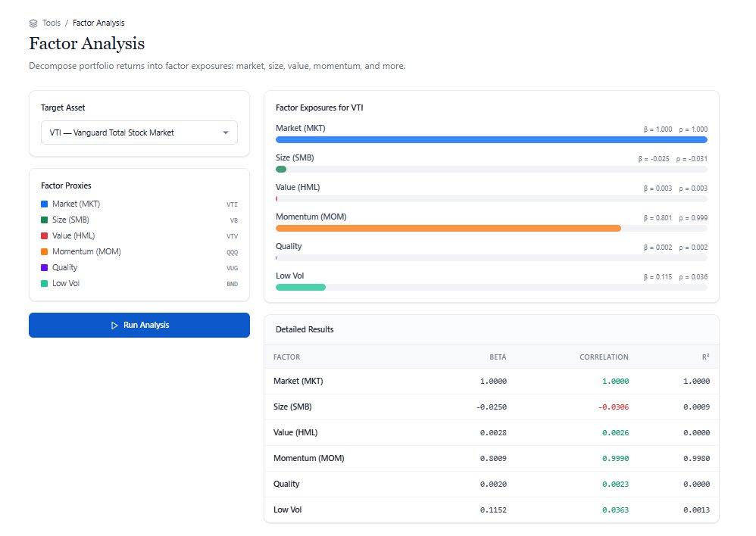Click the Low Vol beta value 0.1152

(x=493, y=510)
